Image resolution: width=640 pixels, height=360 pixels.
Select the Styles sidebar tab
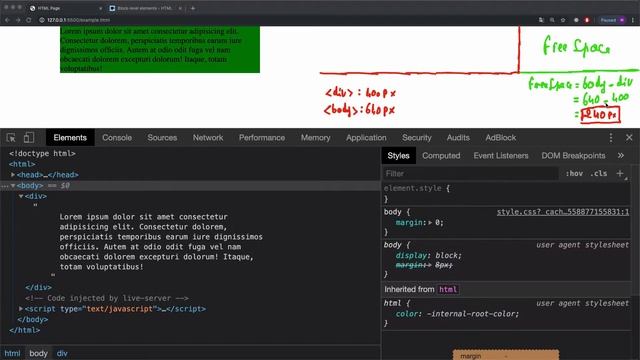coord(398,156)
